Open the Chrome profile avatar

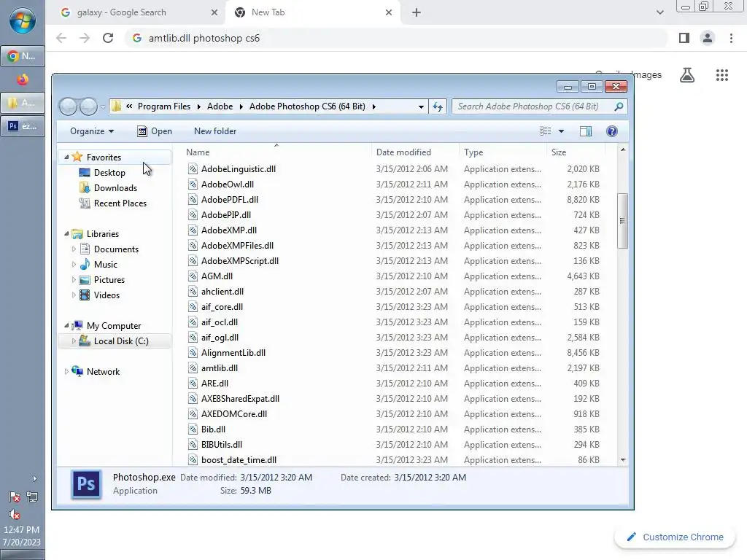[708, 38]
